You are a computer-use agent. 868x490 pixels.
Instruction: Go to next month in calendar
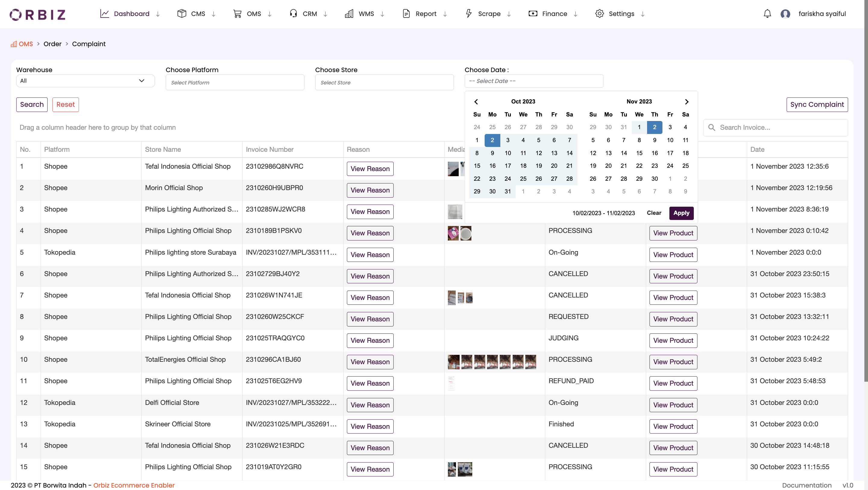tap(686, 101)
